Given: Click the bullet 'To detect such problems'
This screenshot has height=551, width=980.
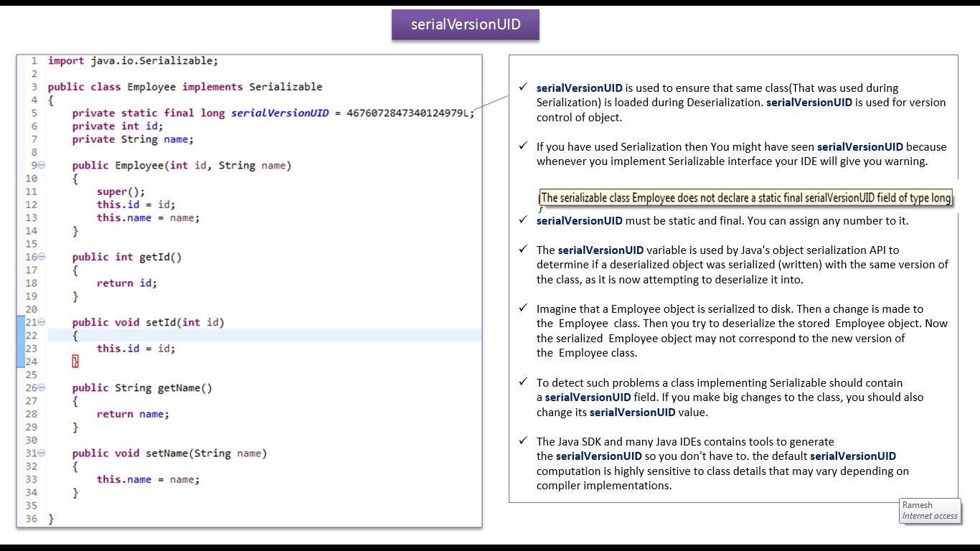Looking at the screenshot, I should click(730, 397).
